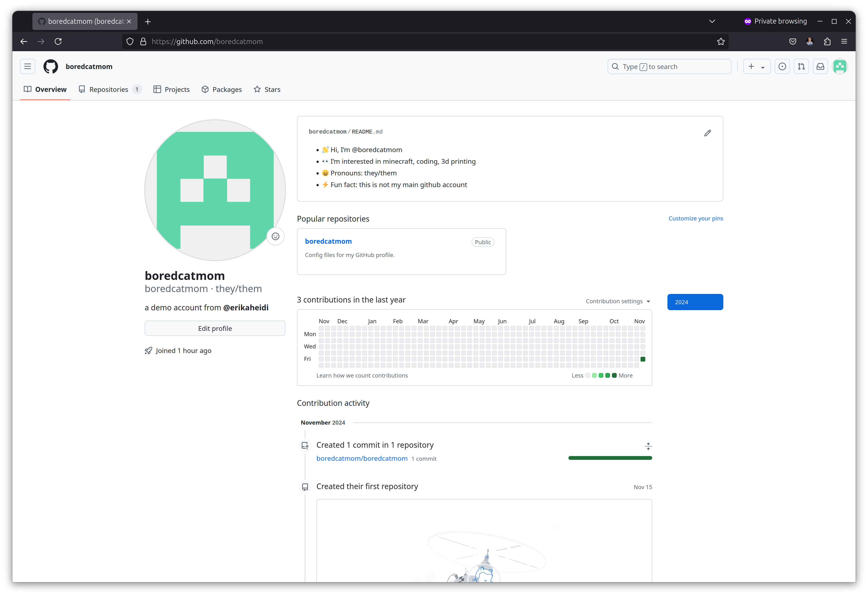
Task: Open the notifications inbox icon
Action: (820, 66)
